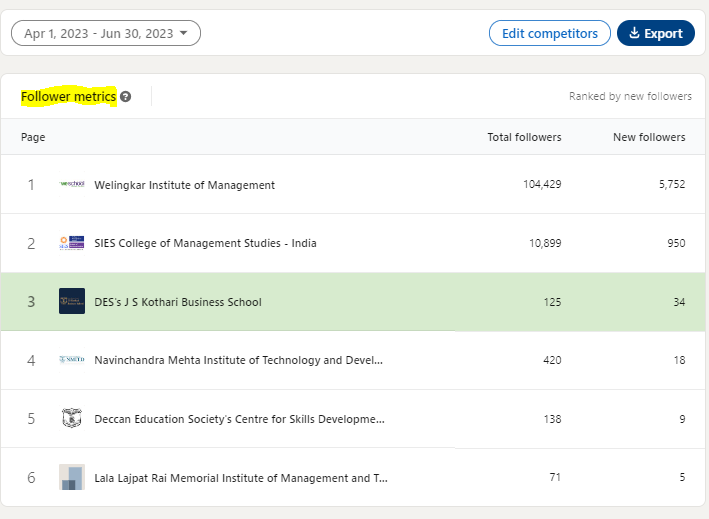Click the Welingkar Institute logo icon
This screenshot has width=709, height=519.
(x=72, y=184)
